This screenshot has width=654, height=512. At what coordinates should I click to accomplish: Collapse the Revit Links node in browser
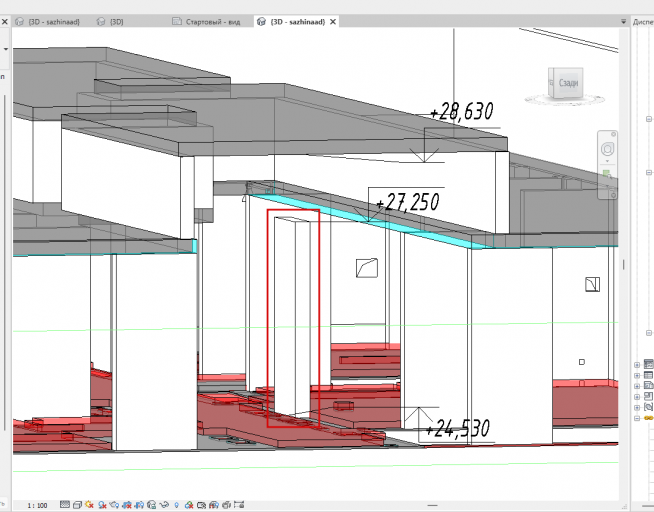637,418
